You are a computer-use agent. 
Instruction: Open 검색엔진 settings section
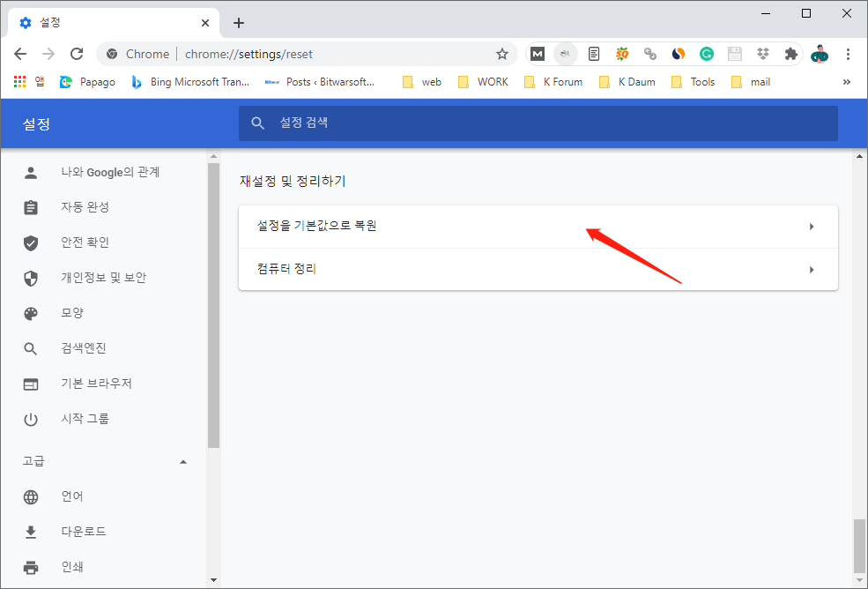(103, 348)
